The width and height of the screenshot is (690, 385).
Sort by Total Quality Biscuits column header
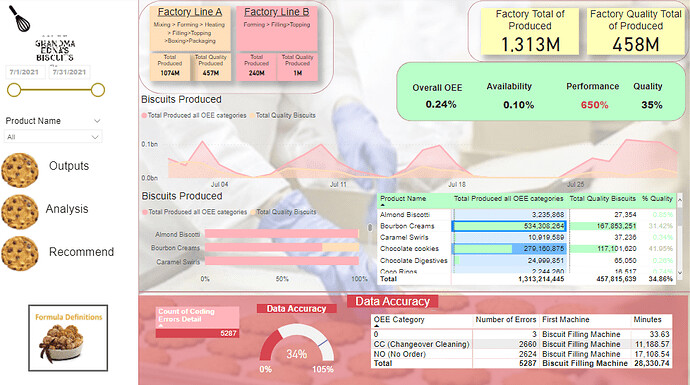[x=602, y=198]
